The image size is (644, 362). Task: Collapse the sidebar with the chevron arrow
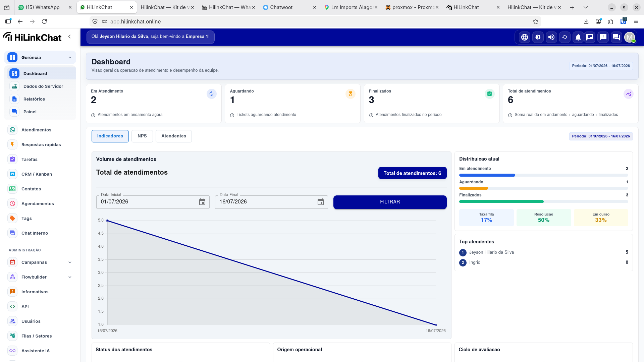click(69, 37)
